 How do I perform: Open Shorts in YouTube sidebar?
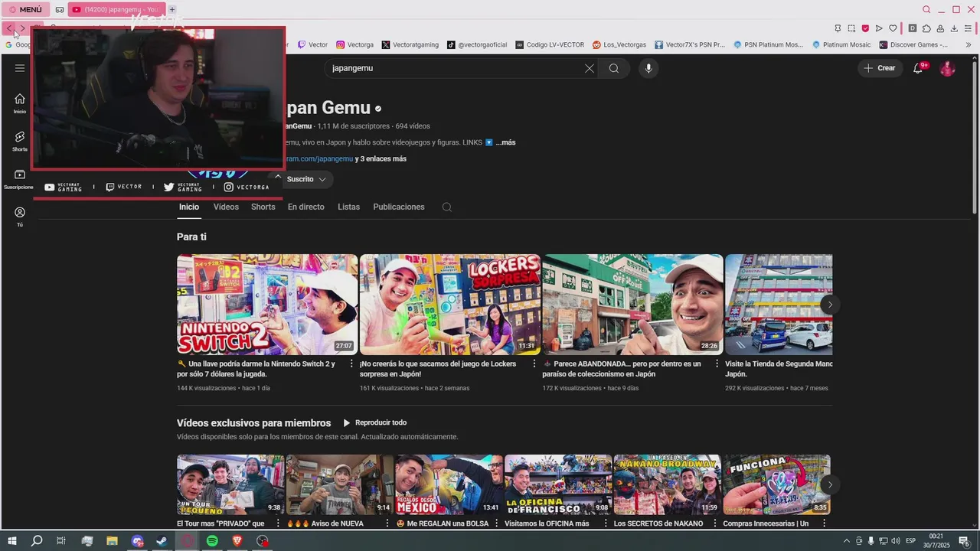pos(20,141)
